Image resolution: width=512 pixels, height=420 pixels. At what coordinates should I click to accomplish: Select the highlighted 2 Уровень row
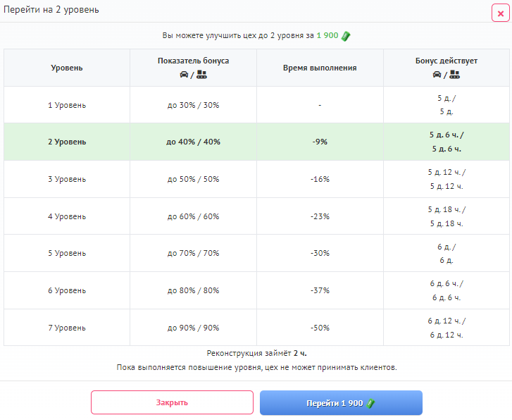tap(67, 142)
